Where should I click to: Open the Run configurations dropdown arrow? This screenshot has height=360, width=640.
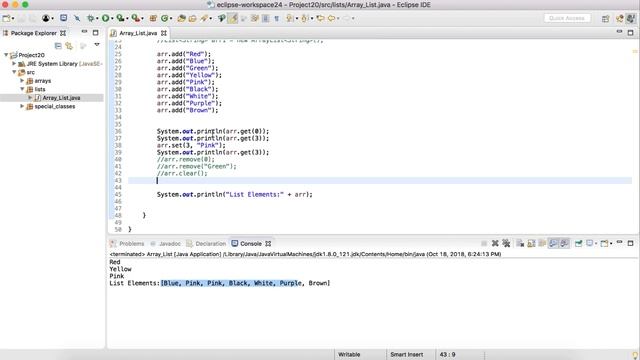(x=112, y=19)
